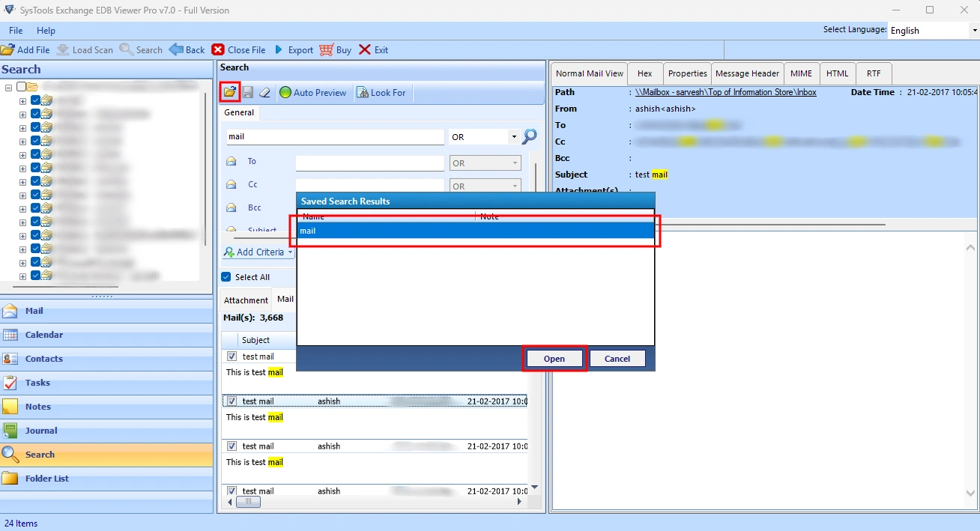The width and height of the screenshot is (980, 531).
Task: Click the Add File toolbar icon
Action: pos(7,49)
